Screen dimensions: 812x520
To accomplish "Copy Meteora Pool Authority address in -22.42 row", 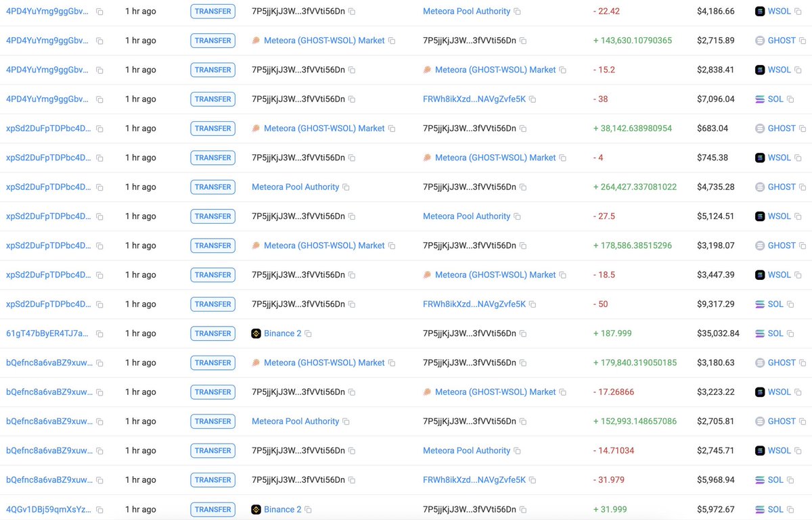I will click(x=518, y=11).
